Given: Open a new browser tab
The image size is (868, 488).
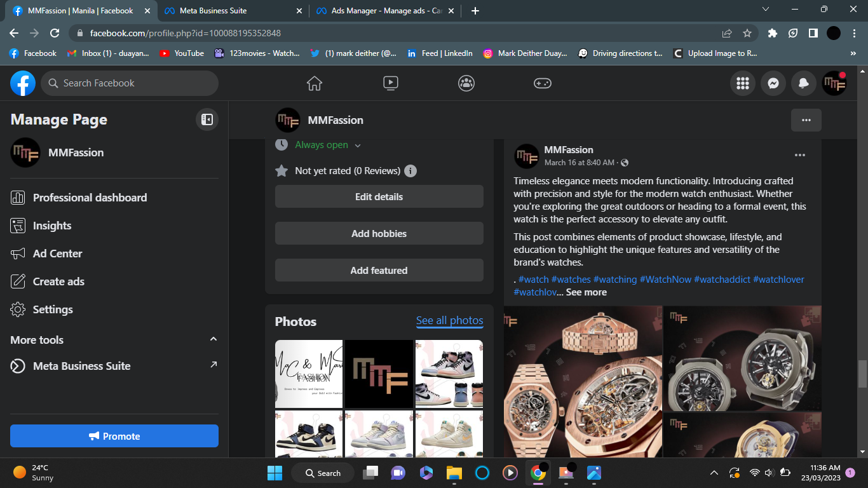Looking at the screenshot, I should coord(475,11).
